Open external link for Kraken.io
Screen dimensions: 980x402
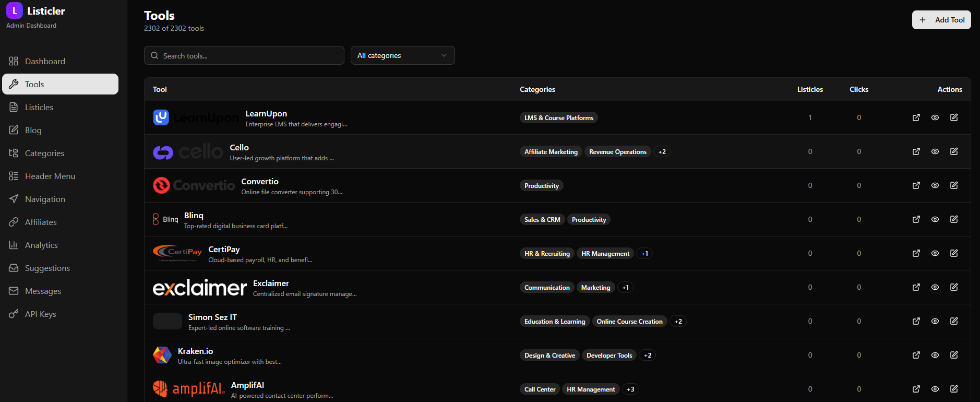[x=916, y=355]
